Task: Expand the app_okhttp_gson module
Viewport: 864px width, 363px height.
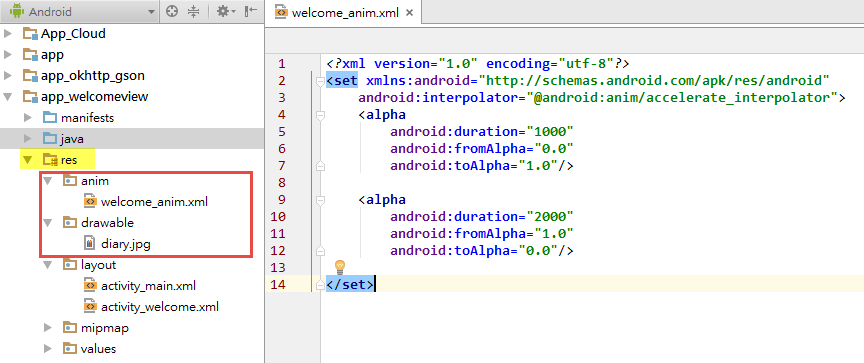Action: tap(8, 75)
